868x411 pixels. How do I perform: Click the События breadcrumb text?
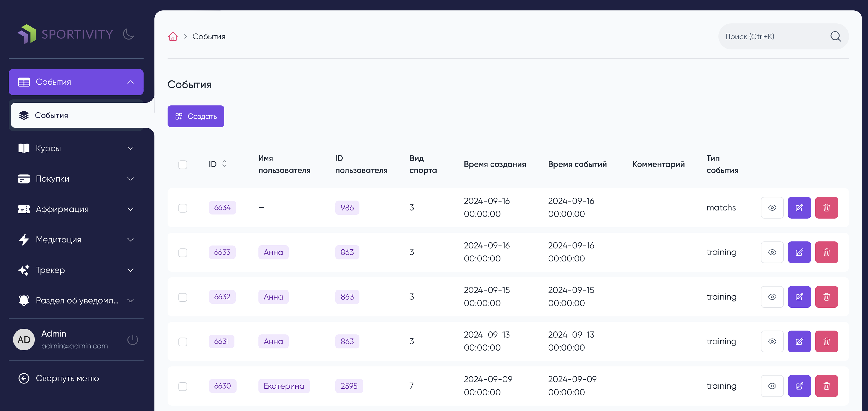[209, 36]
